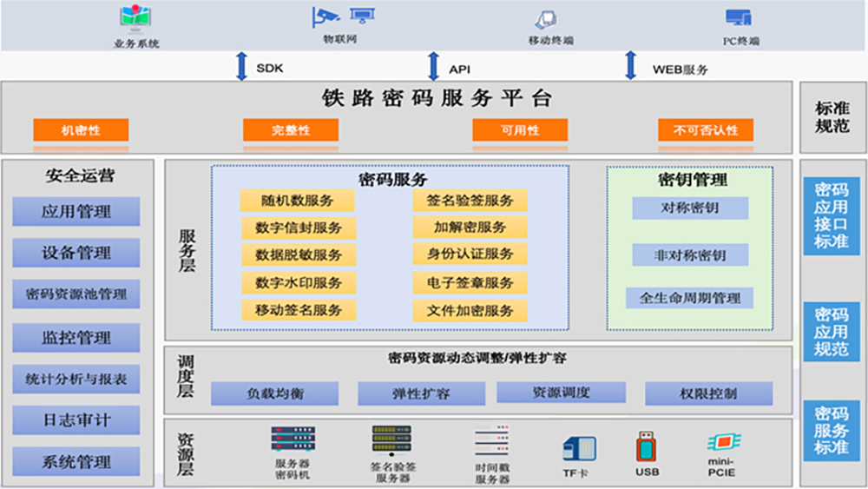
Task: Select the 移动终端 device icon
Action: (546, 20)
